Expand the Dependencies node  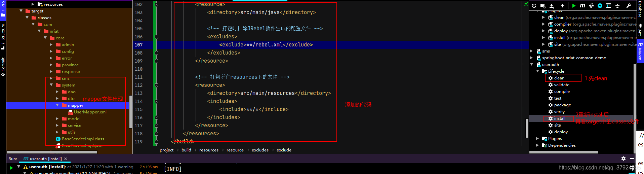pyautogui.click(x=537, y=145)
